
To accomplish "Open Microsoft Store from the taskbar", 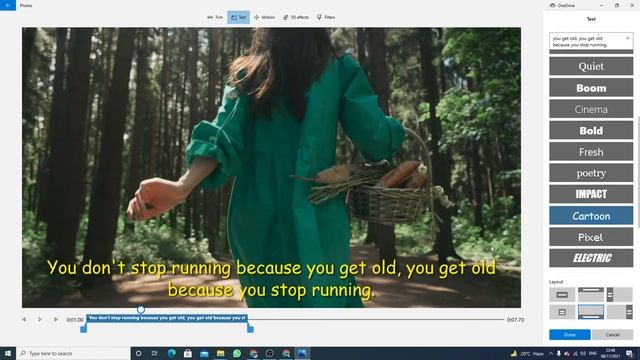I will (x=188, y=353).
